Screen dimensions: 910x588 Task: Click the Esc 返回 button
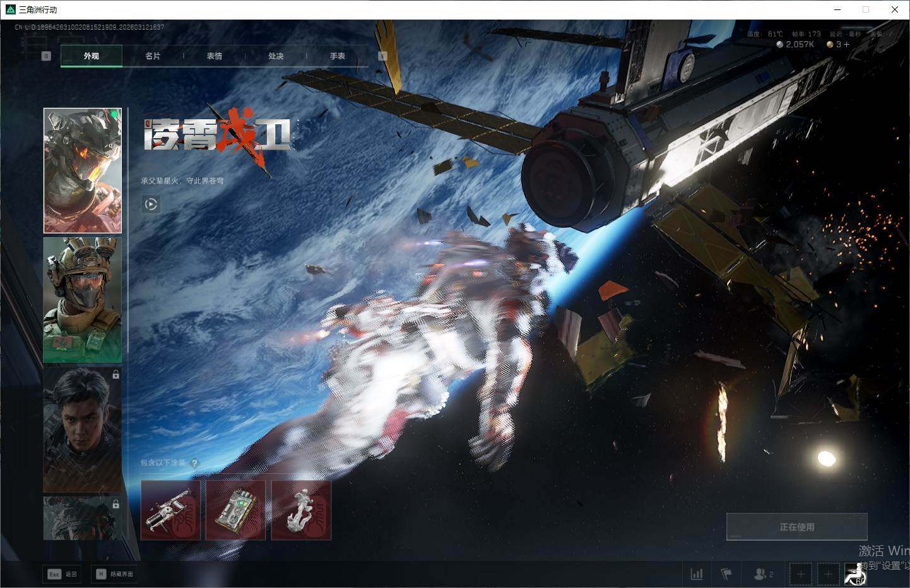62,574
